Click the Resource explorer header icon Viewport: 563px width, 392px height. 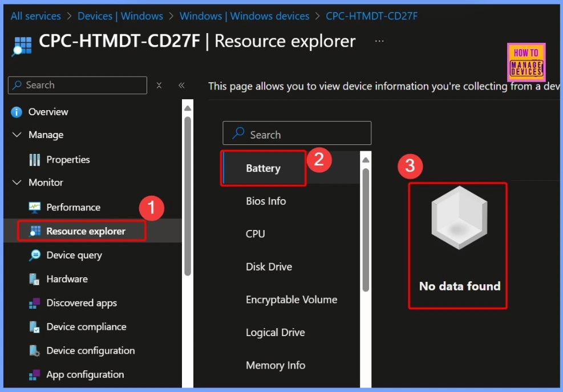[22, 46]
